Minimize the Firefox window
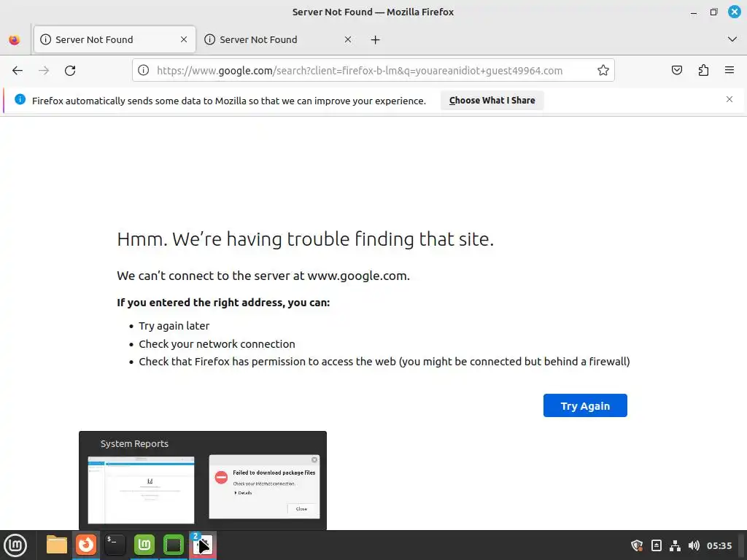The height and width of the screenshot is (560, 747). (x=694, y=12)
